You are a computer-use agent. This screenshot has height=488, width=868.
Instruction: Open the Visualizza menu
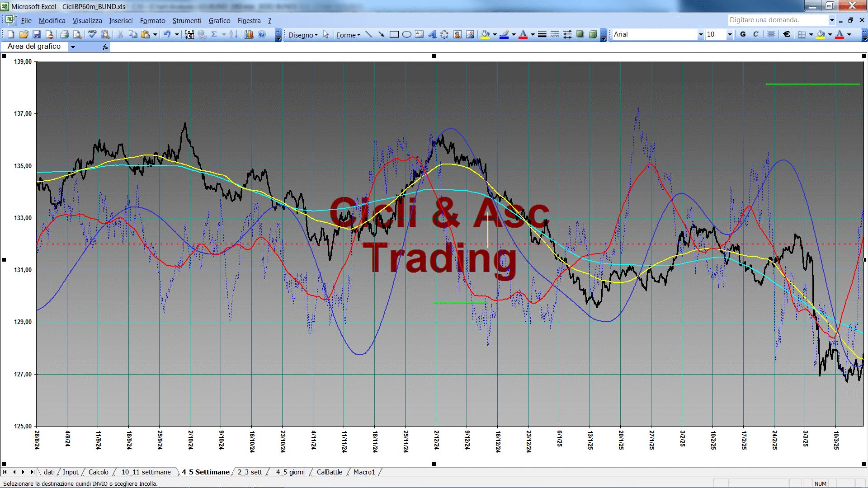tap(87, 21)
